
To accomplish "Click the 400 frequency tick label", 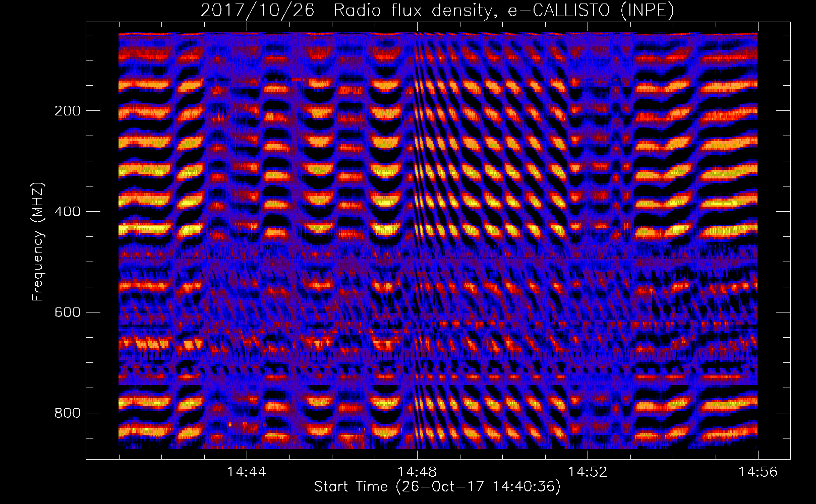I will coord(68,211).
